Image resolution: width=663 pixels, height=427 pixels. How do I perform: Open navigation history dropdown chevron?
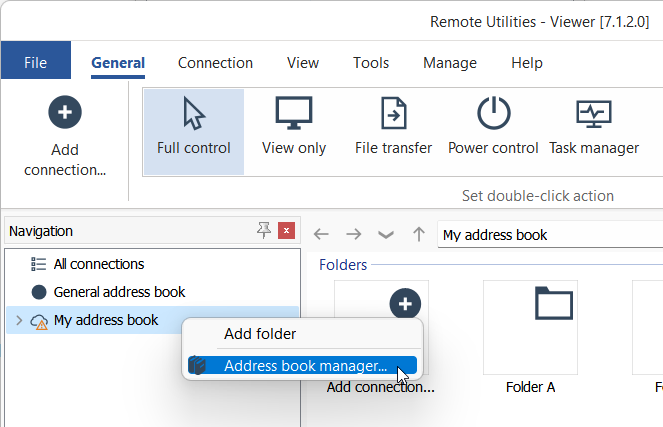385,235
